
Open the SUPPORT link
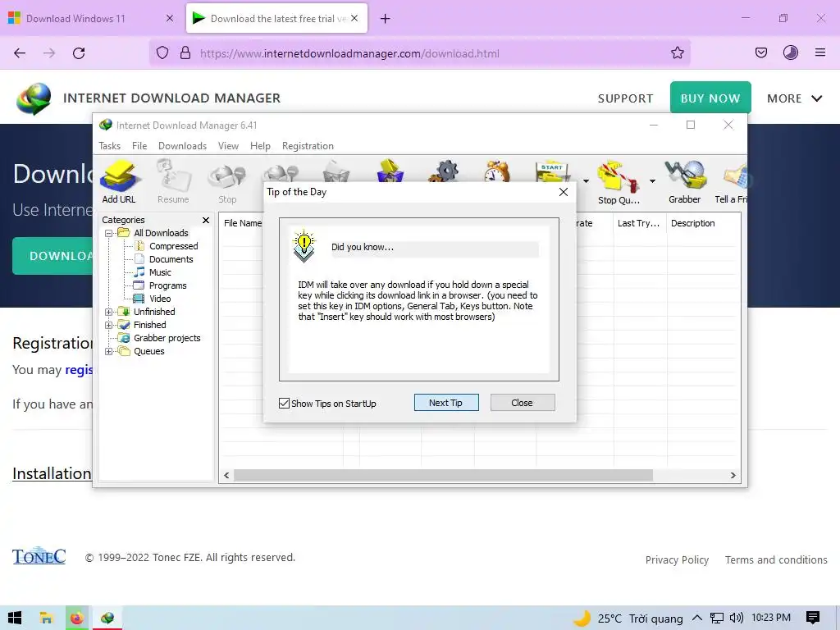pyautogui.click(x=625, y=98)
